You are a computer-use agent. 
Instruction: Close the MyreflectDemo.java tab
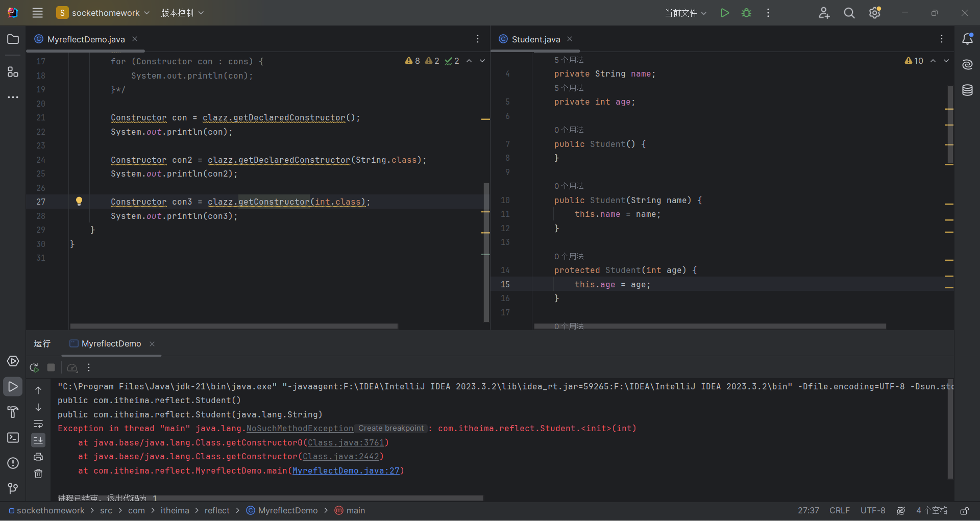point(135,39)
